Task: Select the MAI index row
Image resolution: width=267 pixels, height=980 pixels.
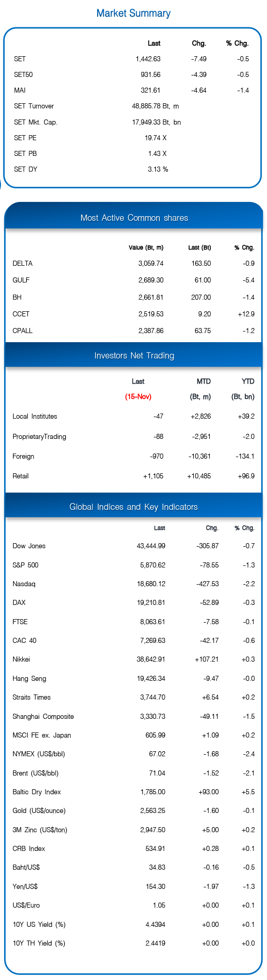Action: point(133,90)
